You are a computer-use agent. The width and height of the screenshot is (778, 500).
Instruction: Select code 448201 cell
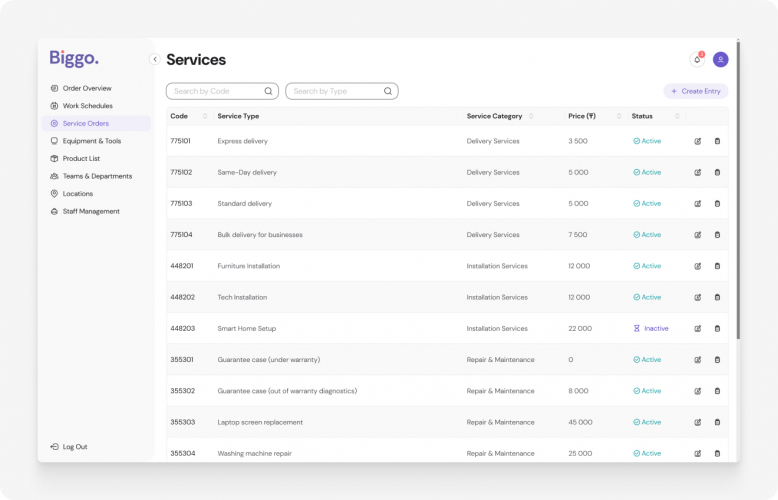point(182,266)
